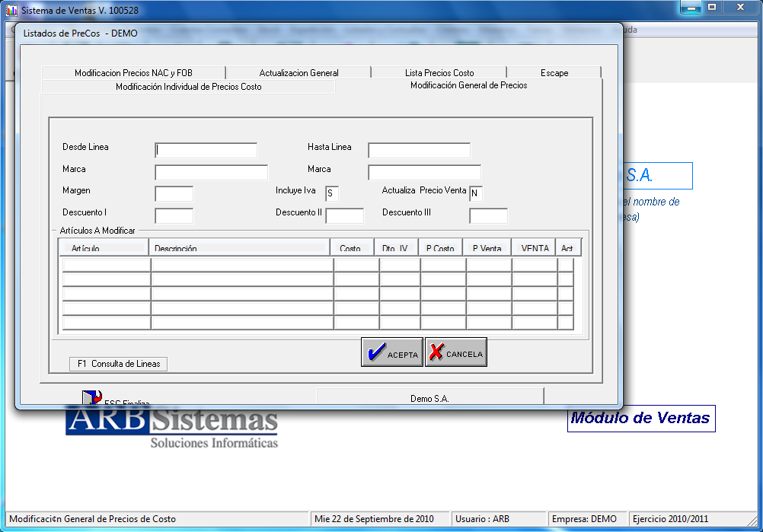Click the Descripción column header

pyautogui.click(x=239, y=248)
